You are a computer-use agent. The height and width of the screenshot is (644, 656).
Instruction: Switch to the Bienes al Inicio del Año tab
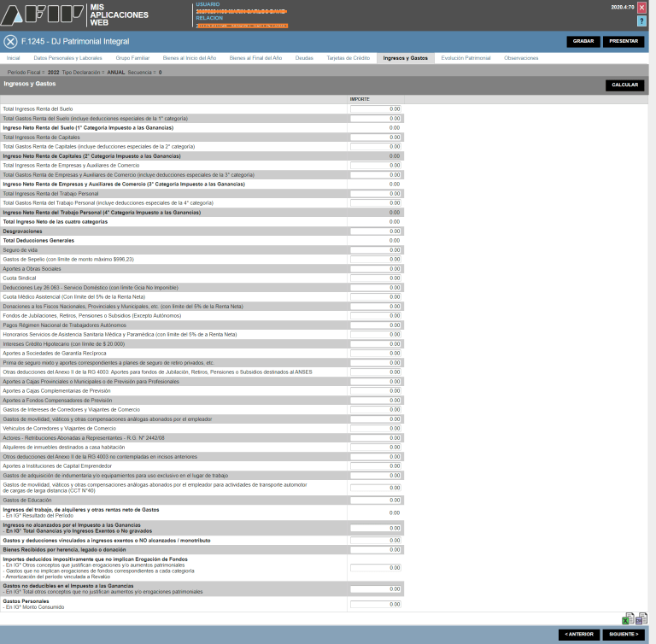point(188,58)
